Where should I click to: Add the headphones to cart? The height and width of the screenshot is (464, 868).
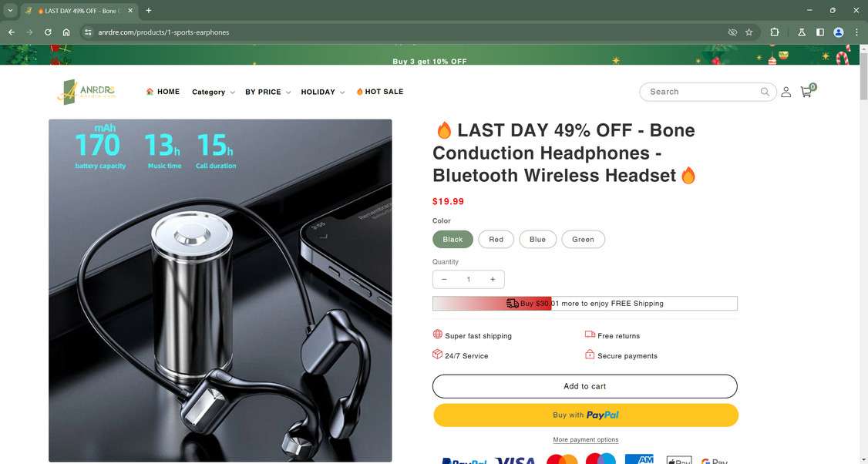click(x=584, y=386)
